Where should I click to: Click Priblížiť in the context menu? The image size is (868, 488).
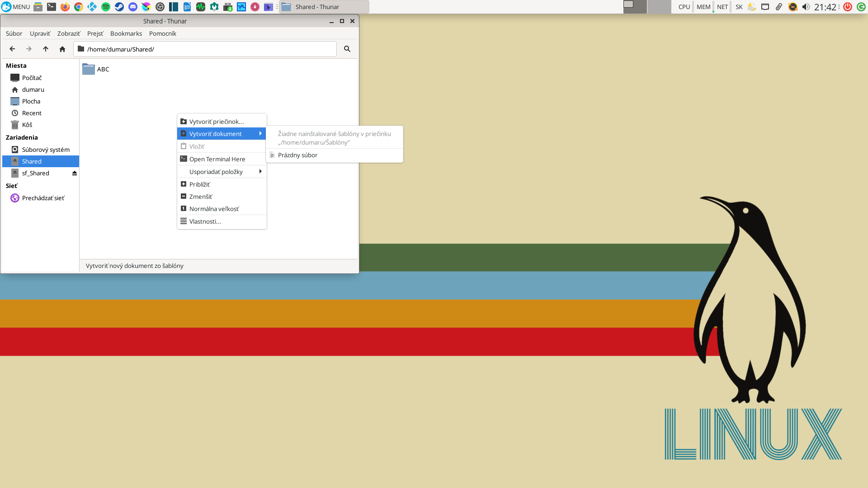222,184
